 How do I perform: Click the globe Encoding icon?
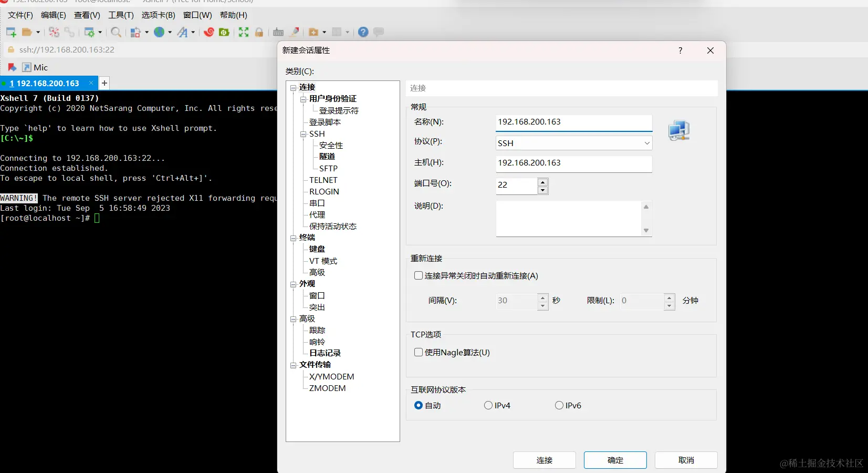click(x=159, y=33)
